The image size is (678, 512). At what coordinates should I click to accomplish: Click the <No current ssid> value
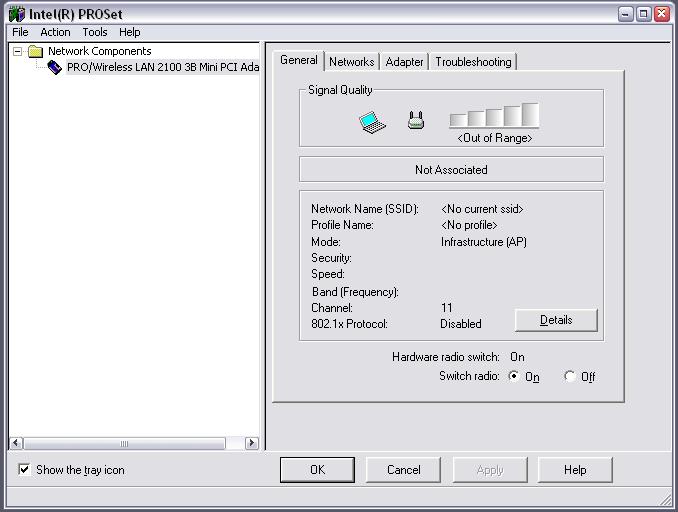point(482,209)
